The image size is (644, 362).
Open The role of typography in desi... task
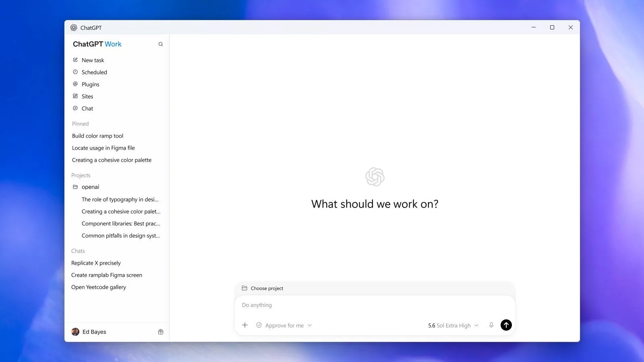[120, 200]
